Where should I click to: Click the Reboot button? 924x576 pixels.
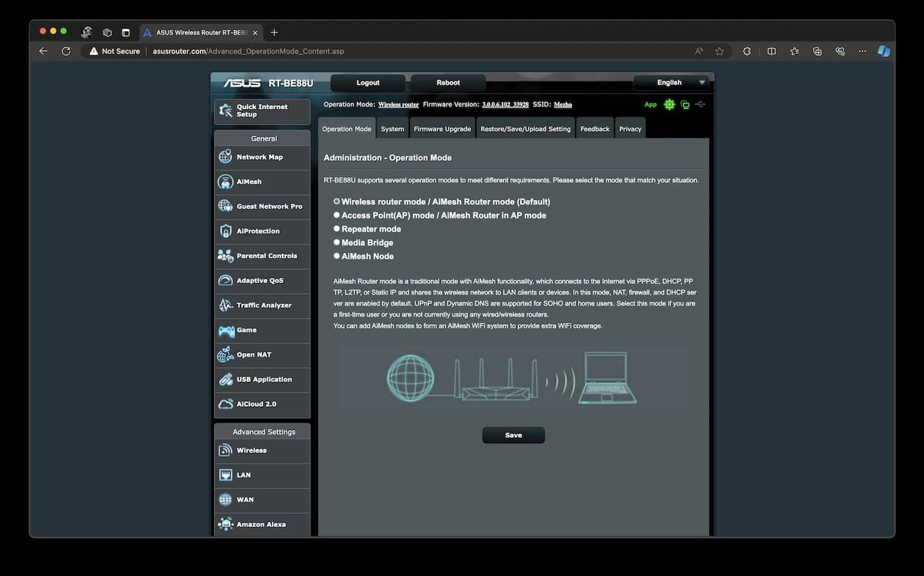point(448,82)
